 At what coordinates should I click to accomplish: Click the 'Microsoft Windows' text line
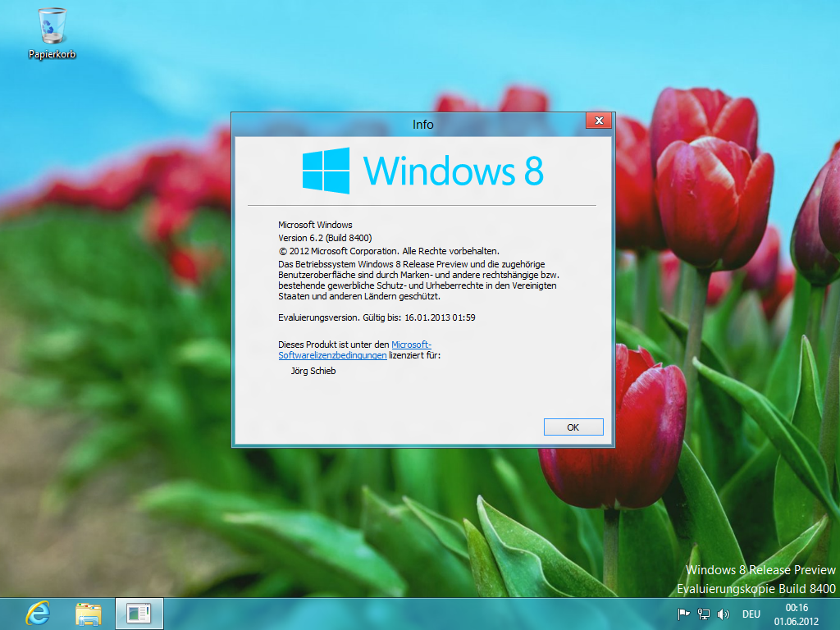click(x=315, y=225)
